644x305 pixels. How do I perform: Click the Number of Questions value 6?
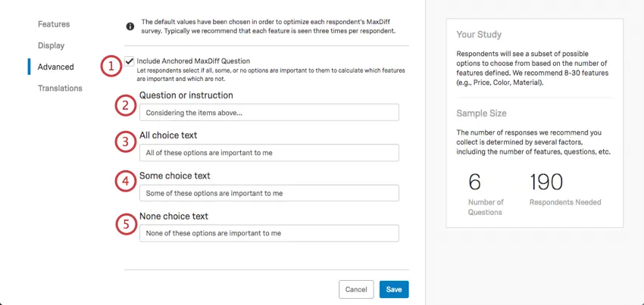coord(475,182)
